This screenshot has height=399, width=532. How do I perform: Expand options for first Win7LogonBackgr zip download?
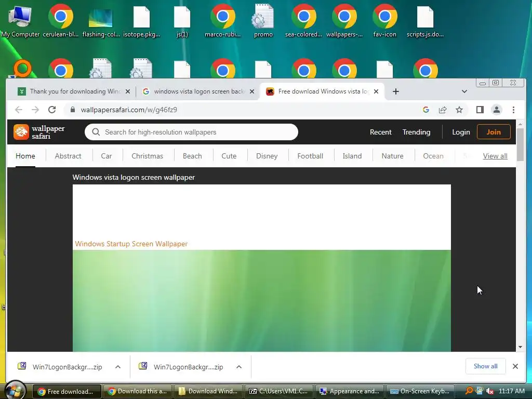(x=118, y=367)
